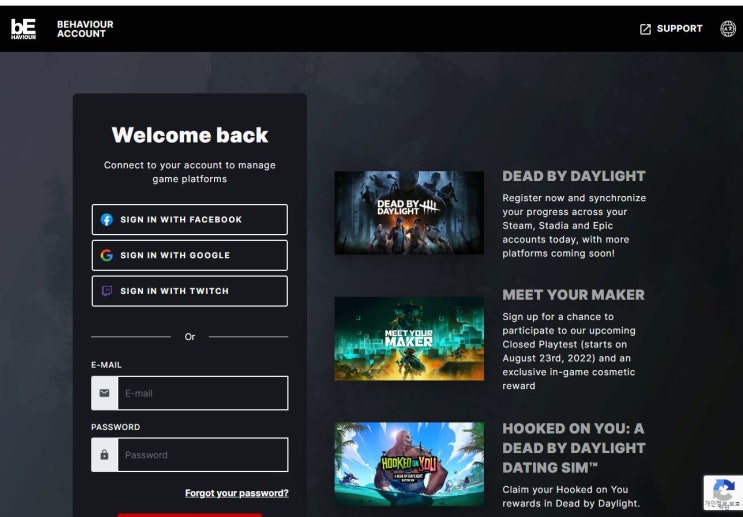Image resolution: width=743 pixels, height=517 pixels.
Task: Click the Support external link icon
Action: pos(645,29)
